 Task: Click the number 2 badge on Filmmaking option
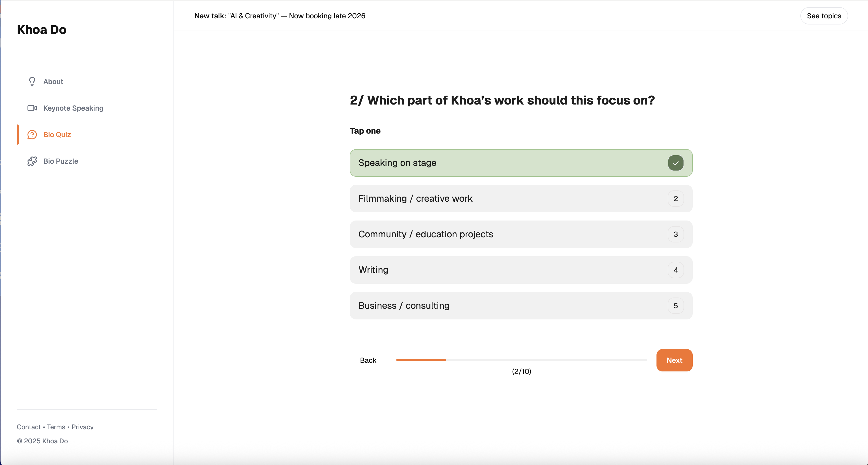pos(675,198)
